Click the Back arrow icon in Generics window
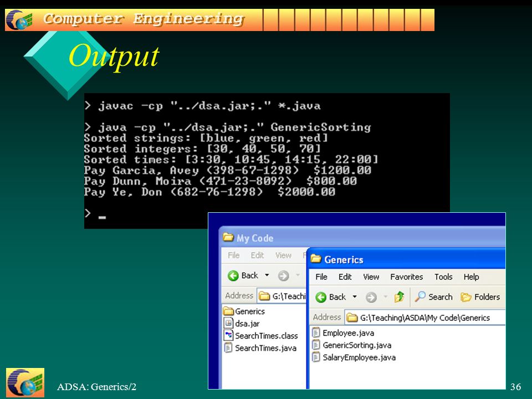 pyautogui.click(x=321, y=297)
